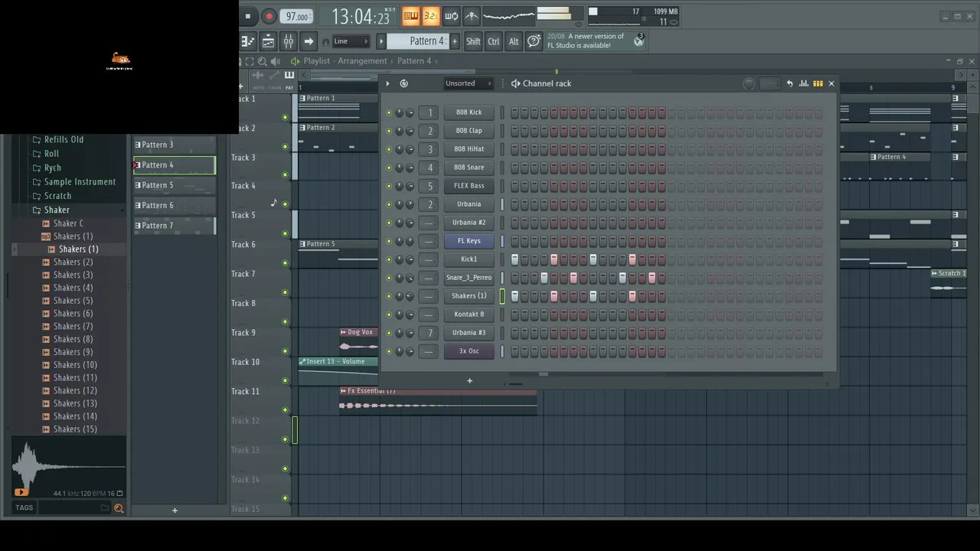Toggle the 3.2.1 recording countdown
The width and height of the screenshot is (980, 551).
tap(430, 16)
